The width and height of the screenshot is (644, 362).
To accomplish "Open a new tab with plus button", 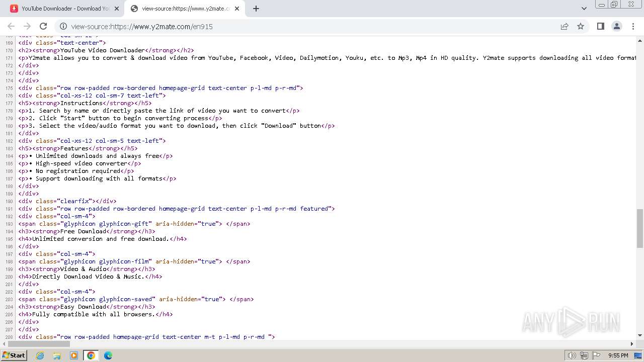I will pyautogui.click(x=256, y=9).
